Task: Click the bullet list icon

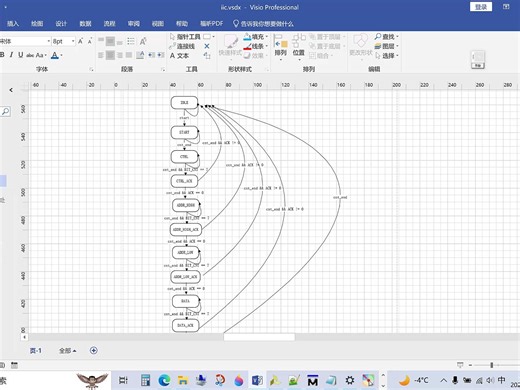Action: pos(131,41)
